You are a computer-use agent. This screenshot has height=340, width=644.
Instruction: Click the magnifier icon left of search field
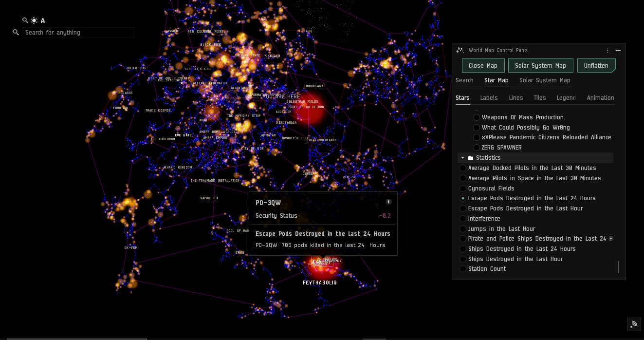pos(16,32)
